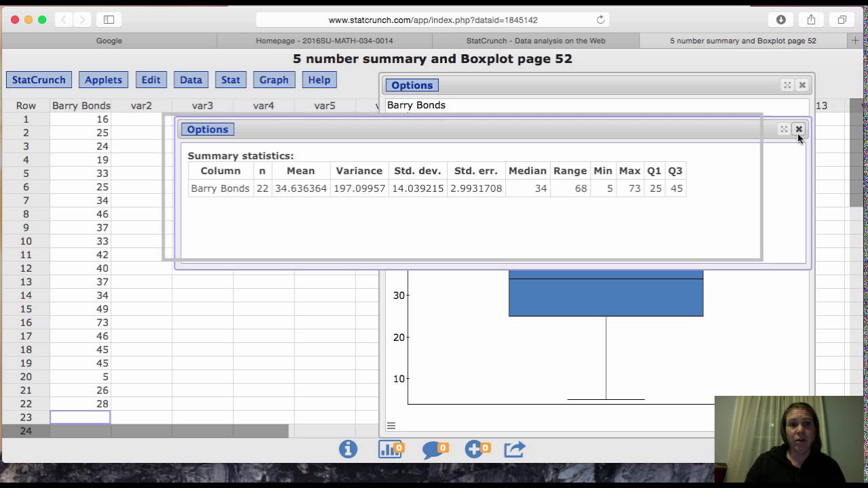868x488 pixels.
Task: Select the Barry Bonds column header
Action: tap(81, 106)
